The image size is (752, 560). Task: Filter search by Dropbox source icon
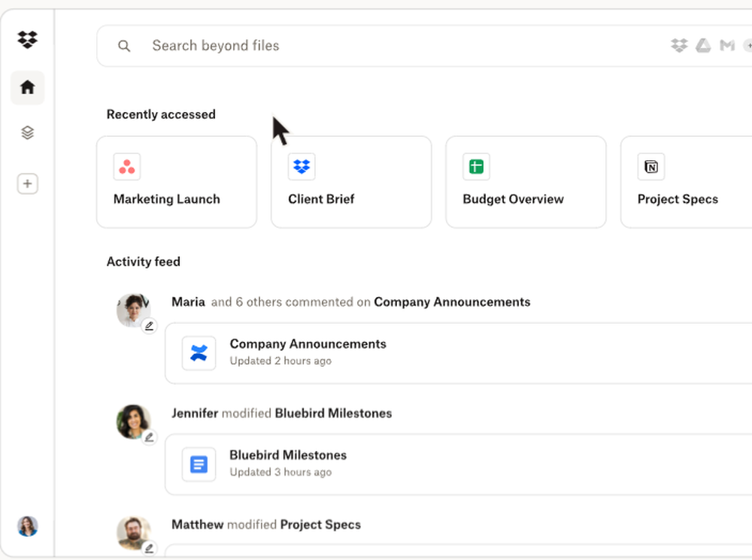679,46
